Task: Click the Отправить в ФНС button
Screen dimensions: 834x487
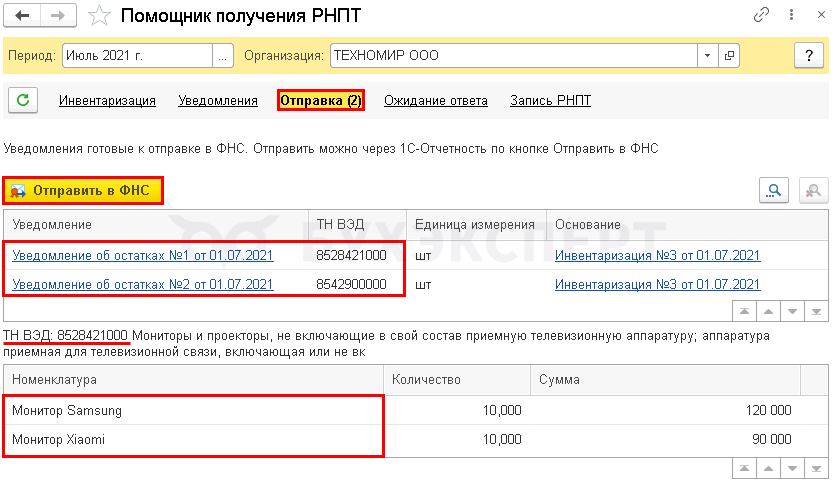Action: [82, 190]
